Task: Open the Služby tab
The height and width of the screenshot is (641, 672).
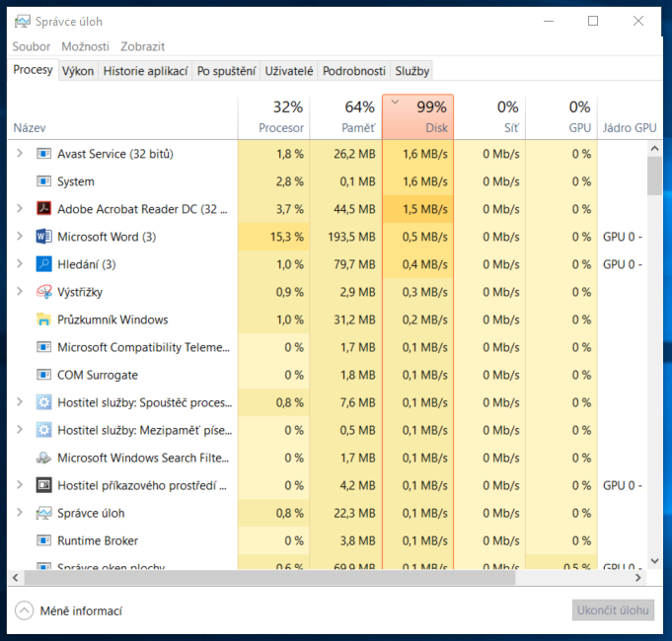Action: [x=411, y=71]
